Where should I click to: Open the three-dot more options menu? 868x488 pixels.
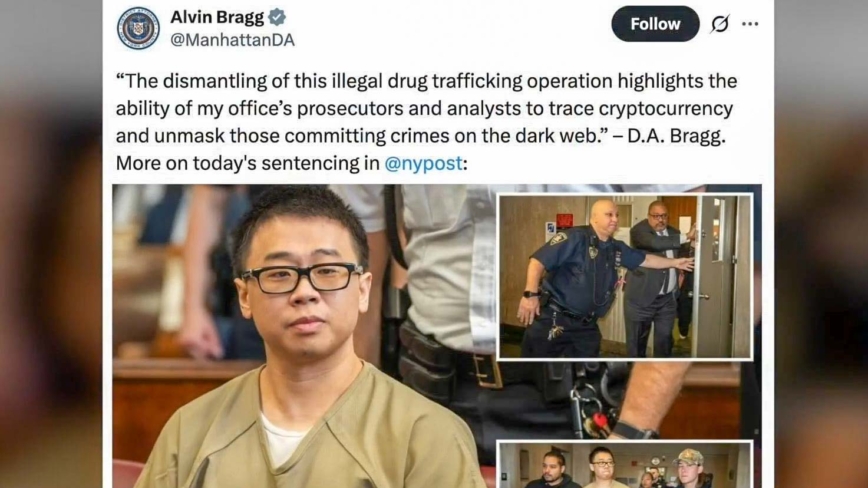tap(750, 24)
